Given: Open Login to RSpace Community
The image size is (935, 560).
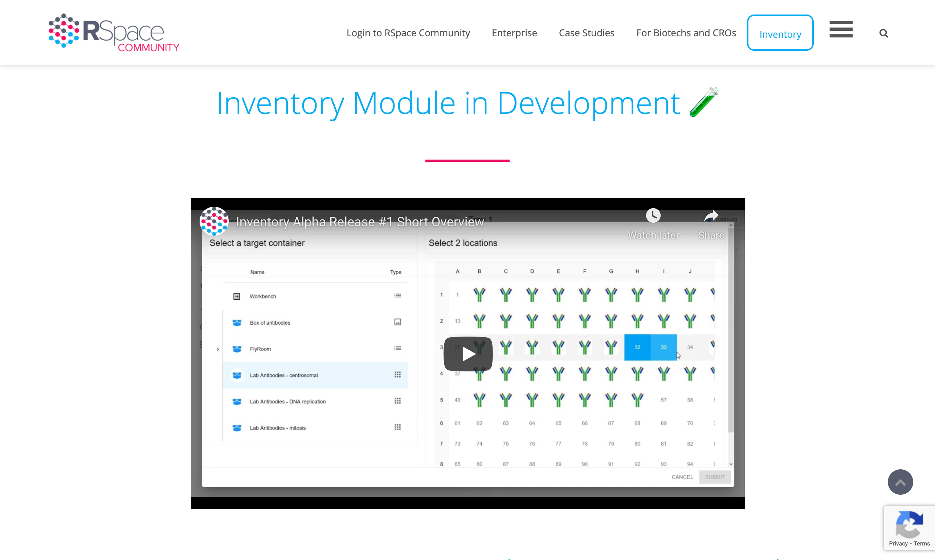Looking at the screenshot, I should pyautogui.click(x=408, y=33).
